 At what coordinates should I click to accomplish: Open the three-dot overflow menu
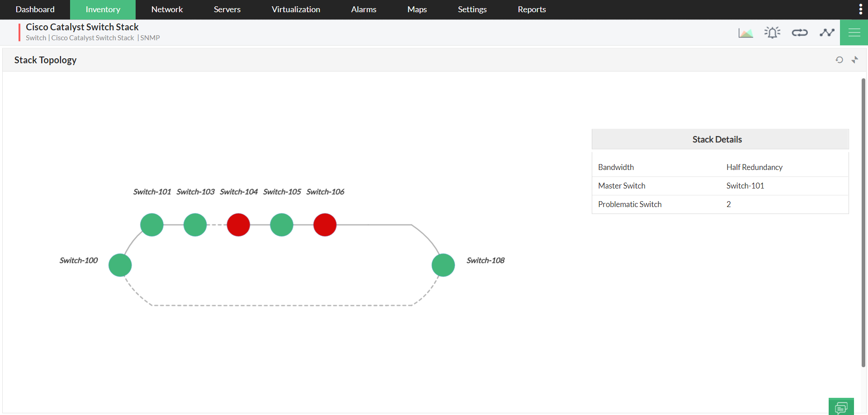pyautogui.click(x=860, y=9)
